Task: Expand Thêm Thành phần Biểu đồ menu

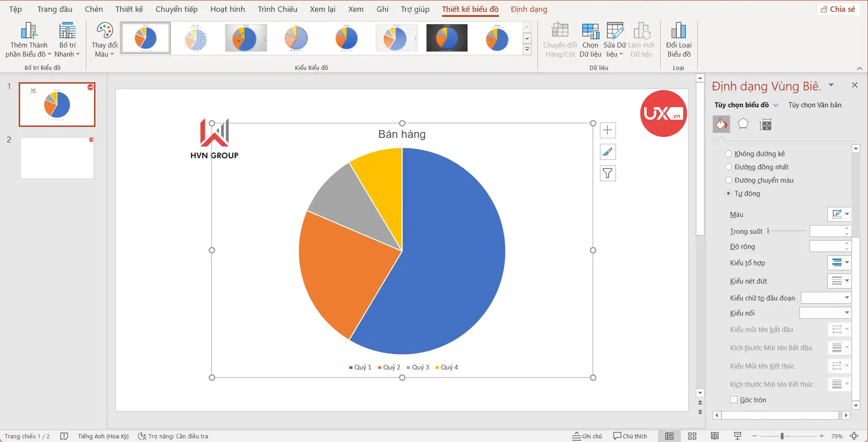Action: [28, 40]
